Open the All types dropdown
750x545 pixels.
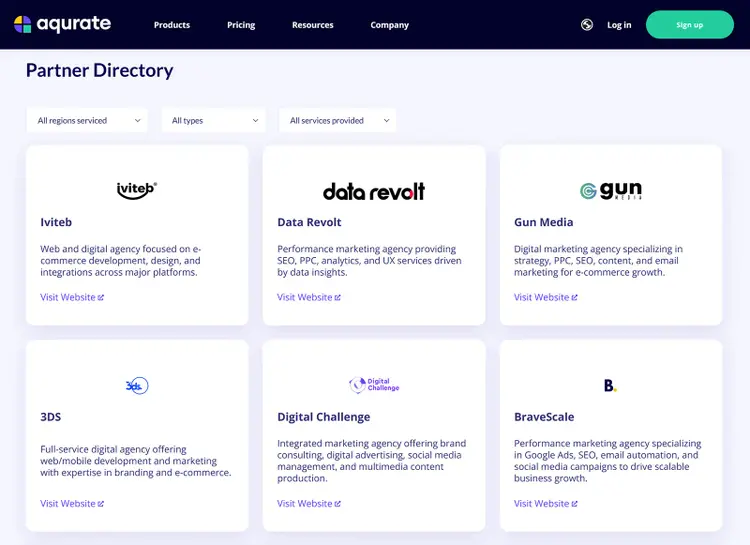[213, 121]
